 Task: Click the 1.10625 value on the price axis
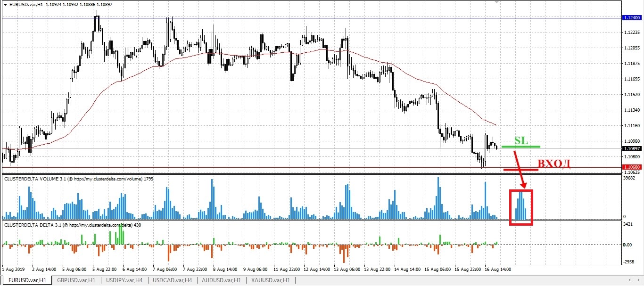coord(631,172)
